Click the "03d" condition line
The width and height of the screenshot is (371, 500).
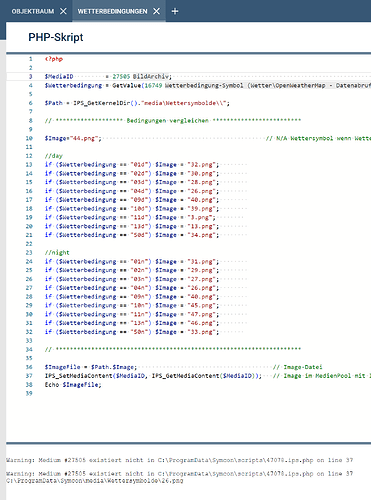[x=132, y=182]
